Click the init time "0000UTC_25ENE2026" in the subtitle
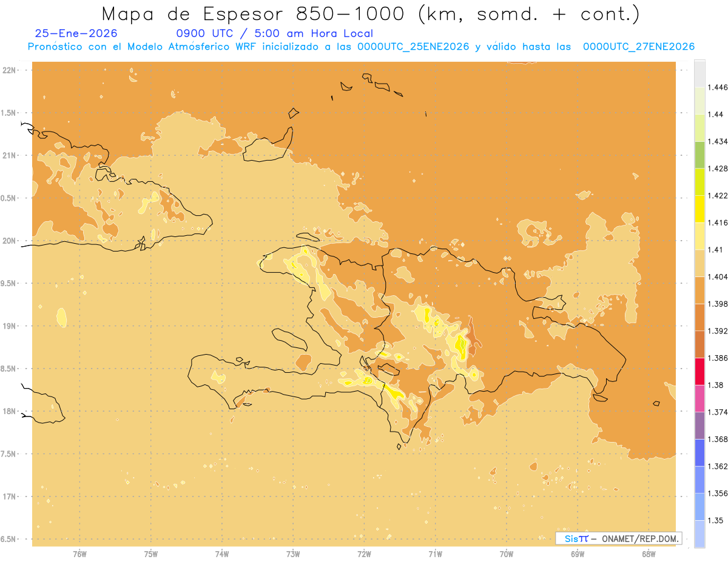Image resolution: width=728 pixels, height=562 pixels. (x=413, y=47)
